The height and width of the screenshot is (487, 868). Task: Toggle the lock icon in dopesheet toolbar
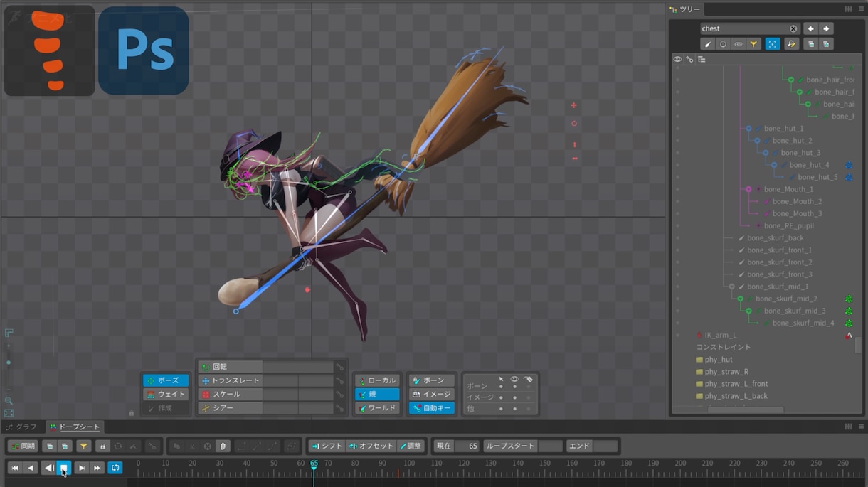tap(102, 446)
